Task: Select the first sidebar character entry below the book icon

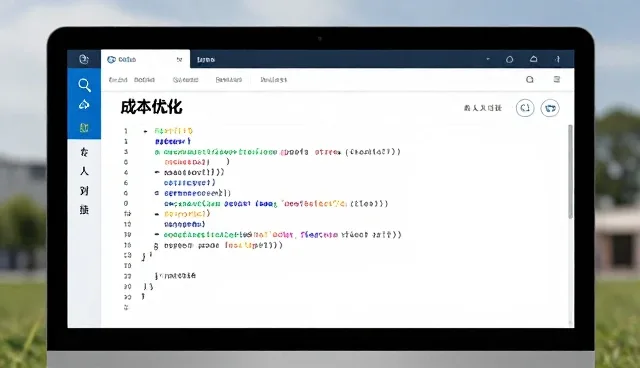Action: [x=84, y=152]
